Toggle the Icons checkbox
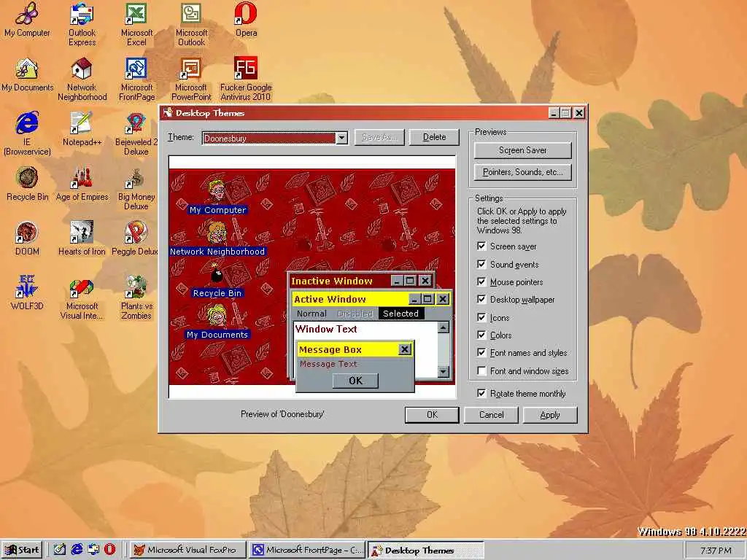747x560 pixels. pos(481,318)
